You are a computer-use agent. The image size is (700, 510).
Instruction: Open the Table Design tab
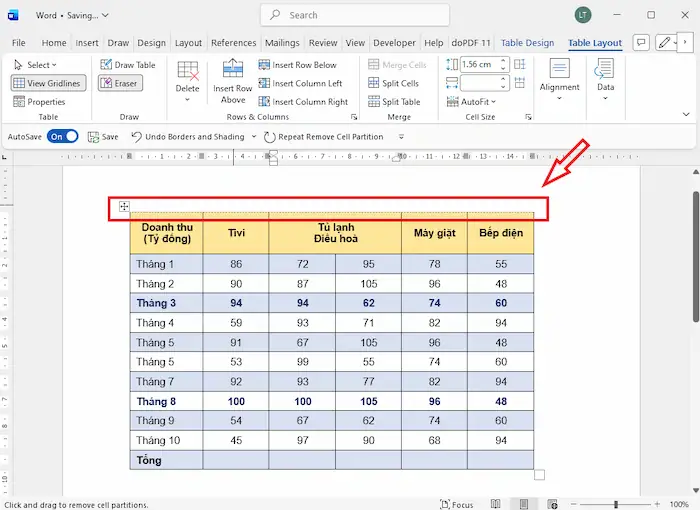click(x=527, y=43)
